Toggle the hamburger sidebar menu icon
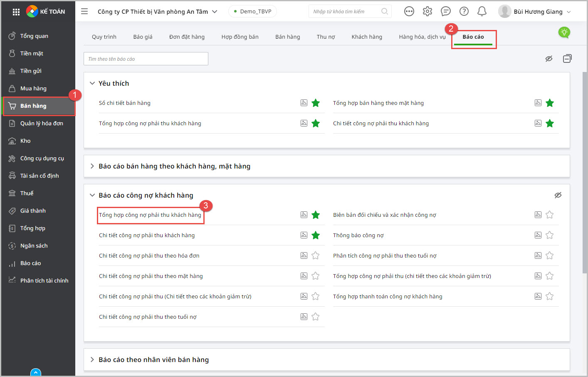 point(84,12)
